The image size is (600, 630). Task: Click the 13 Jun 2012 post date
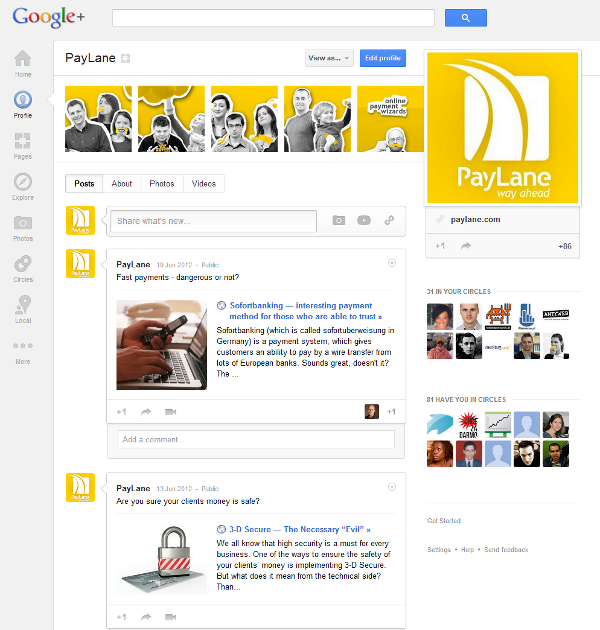[174, 489]
